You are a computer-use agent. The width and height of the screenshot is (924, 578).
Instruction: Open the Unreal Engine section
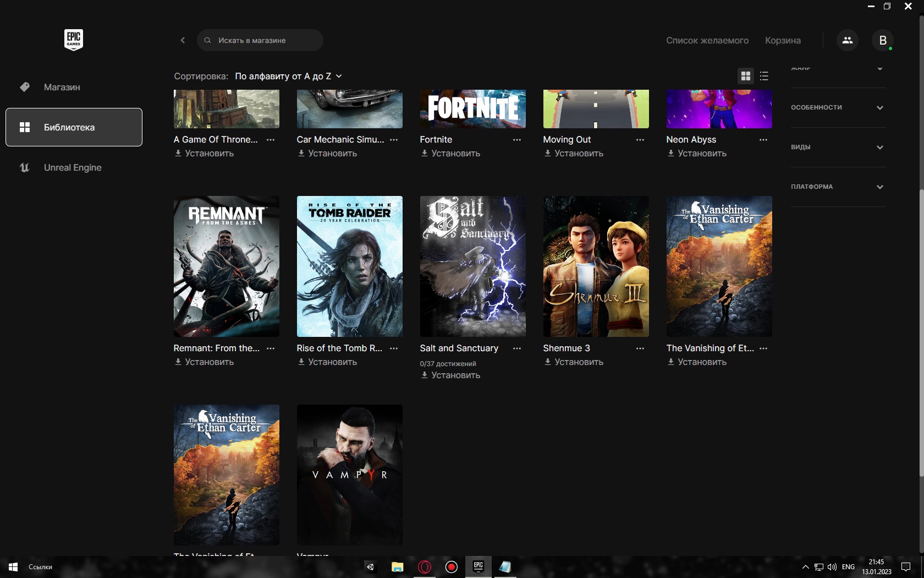coord(74,167)
